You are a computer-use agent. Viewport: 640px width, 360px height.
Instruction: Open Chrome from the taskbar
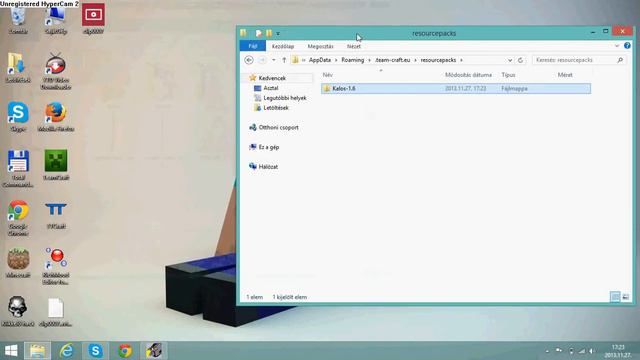(125, 351)
